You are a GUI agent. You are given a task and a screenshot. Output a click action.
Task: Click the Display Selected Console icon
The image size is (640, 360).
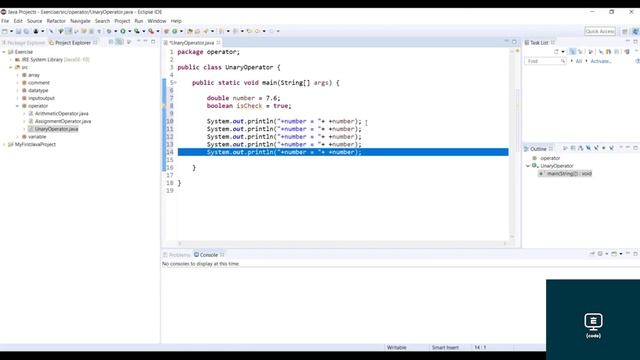[x=600, y=253]
